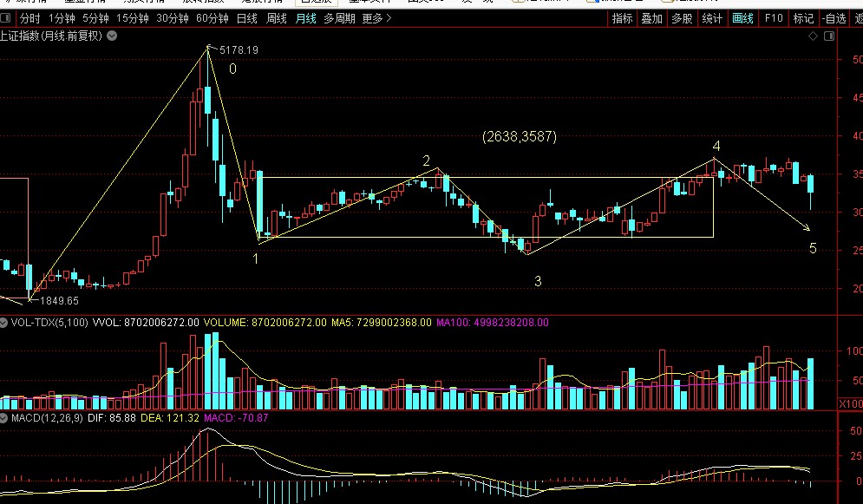Viewport: 863px width, 504px height.
Task: Click the VOL: 8702006272.00 value
Action: point(146,323)
